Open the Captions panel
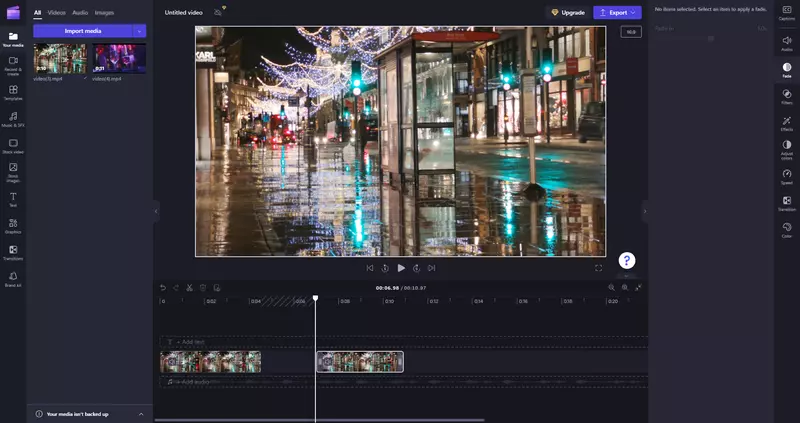The image size is (800, 423). point(787,12)
